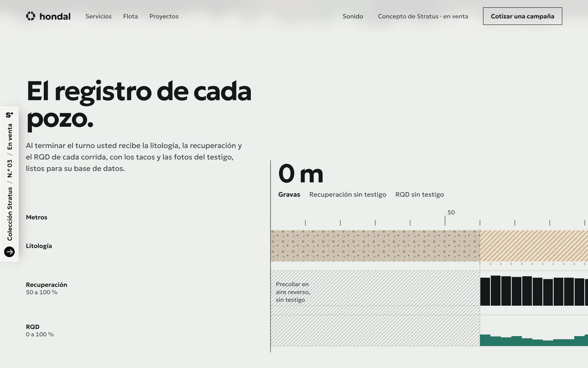Click the 'Litología' row label
The image size is (588, 368).
[x=39, y=246]
